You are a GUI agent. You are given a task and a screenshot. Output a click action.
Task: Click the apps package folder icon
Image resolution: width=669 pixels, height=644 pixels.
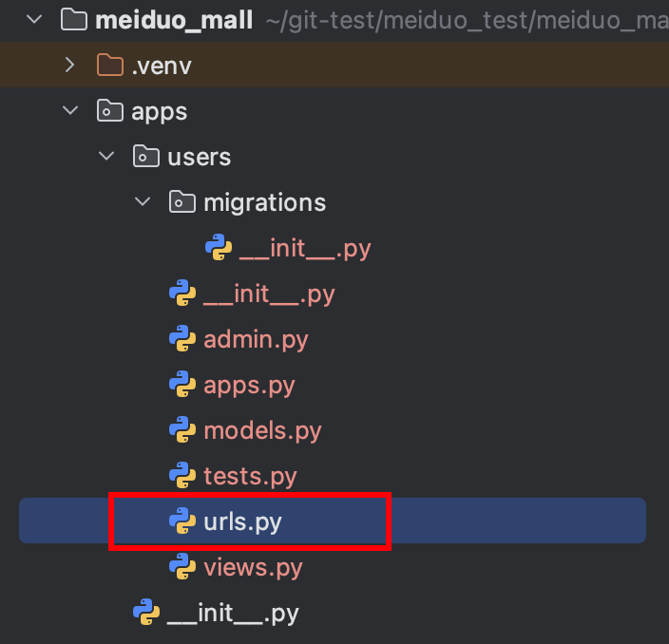tap(110, 111)
